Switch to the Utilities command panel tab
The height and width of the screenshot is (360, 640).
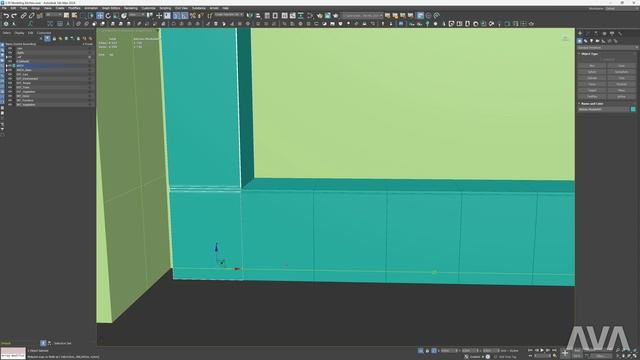tap(620, 33)
